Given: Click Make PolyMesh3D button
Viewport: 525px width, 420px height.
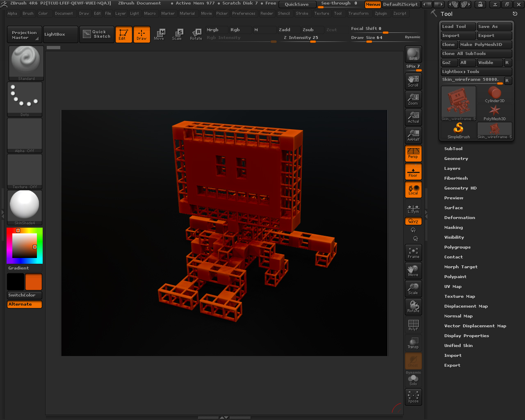Looking at the screenshot, I should pos(486,45).
